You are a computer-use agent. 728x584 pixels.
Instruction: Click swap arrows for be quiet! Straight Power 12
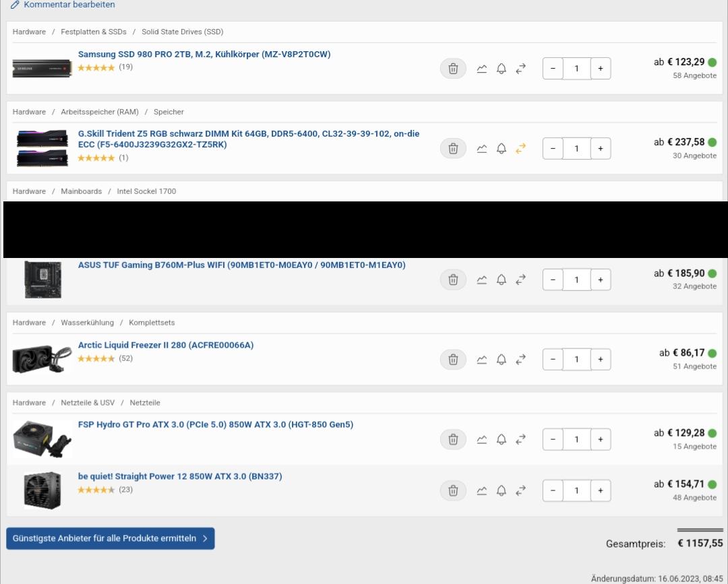click(x=521, y=491)
